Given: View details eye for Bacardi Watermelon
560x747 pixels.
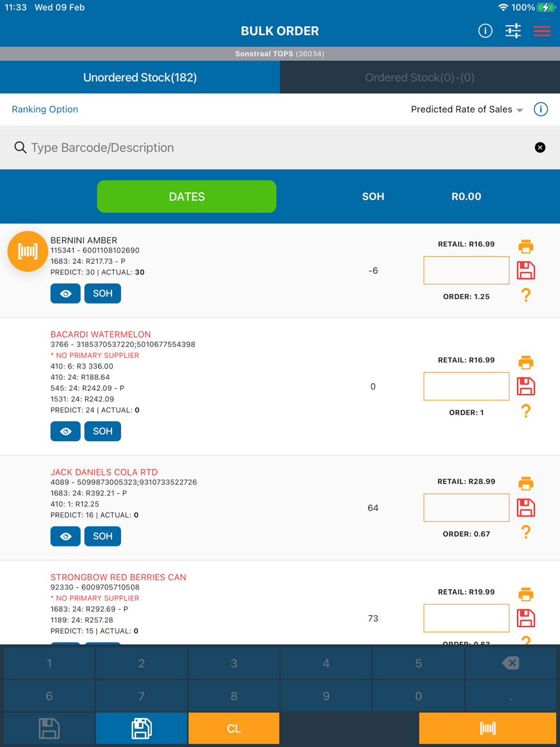Looking at the screenshot, I should coord(66,431).
